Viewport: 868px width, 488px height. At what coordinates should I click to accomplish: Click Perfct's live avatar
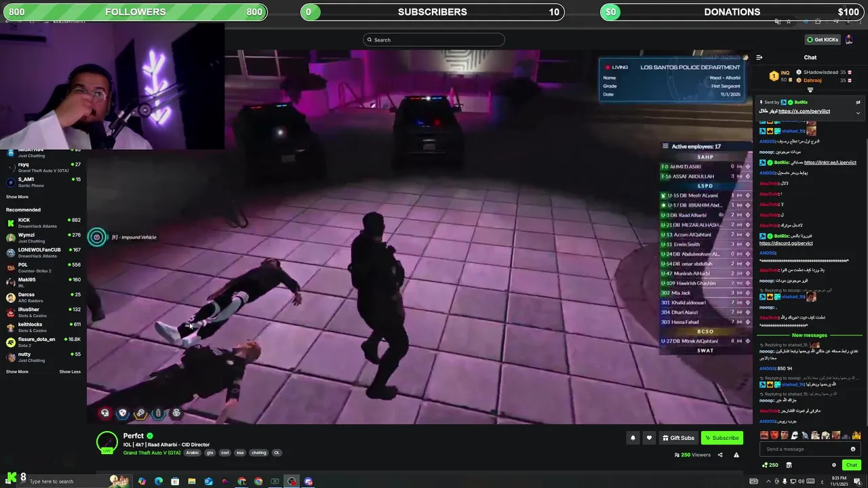pyautogui.click(x=107, y=443)
